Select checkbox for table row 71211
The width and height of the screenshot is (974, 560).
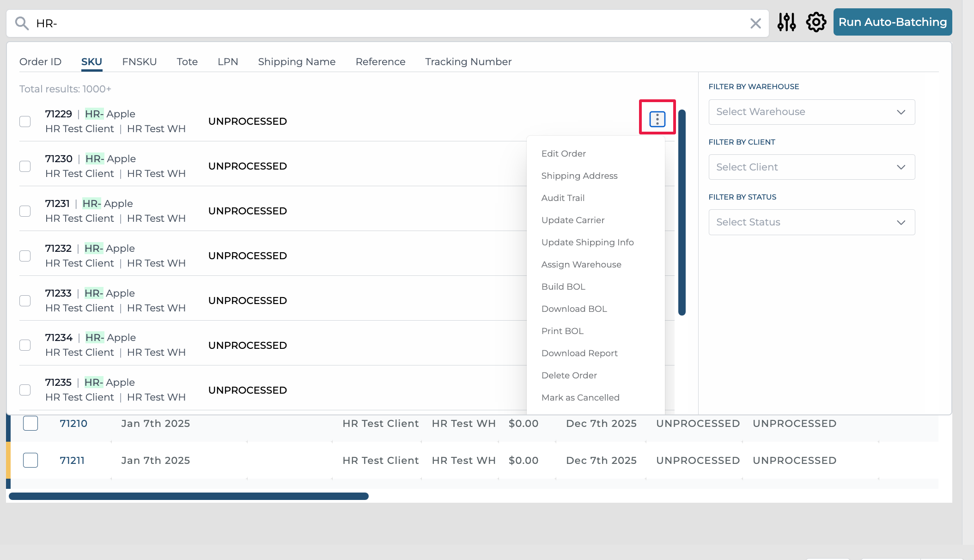[30, 460]
